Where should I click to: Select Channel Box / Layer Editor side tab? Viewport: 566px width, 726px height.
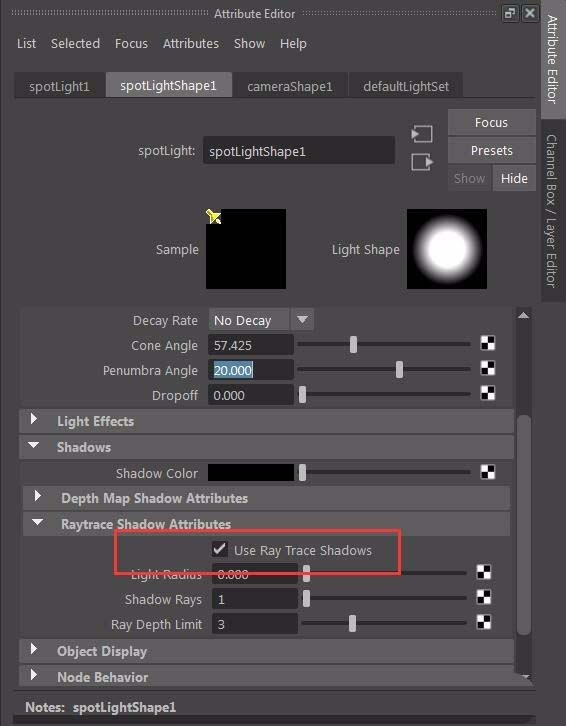click(x=552, y=211)
